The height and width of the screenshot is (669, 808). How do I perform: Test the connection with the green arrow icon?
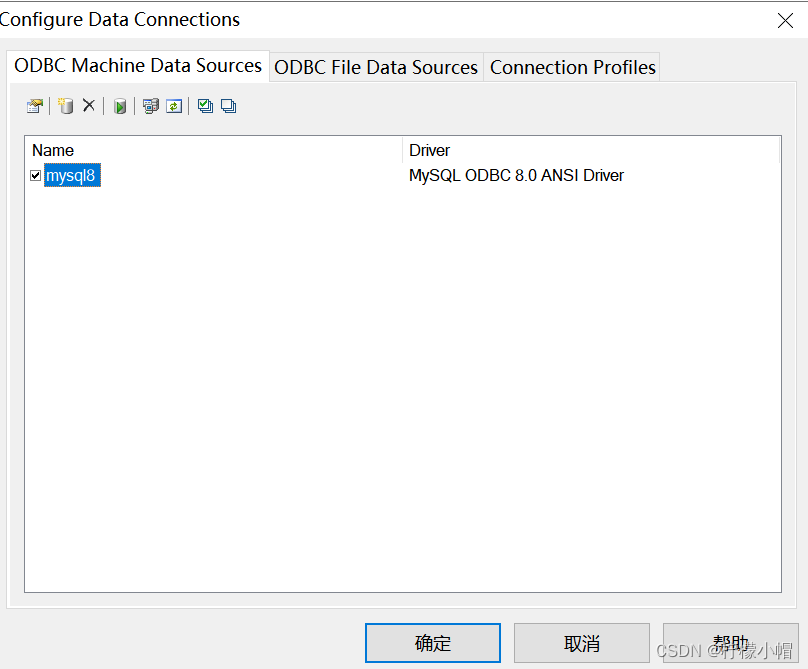(120, 107)
